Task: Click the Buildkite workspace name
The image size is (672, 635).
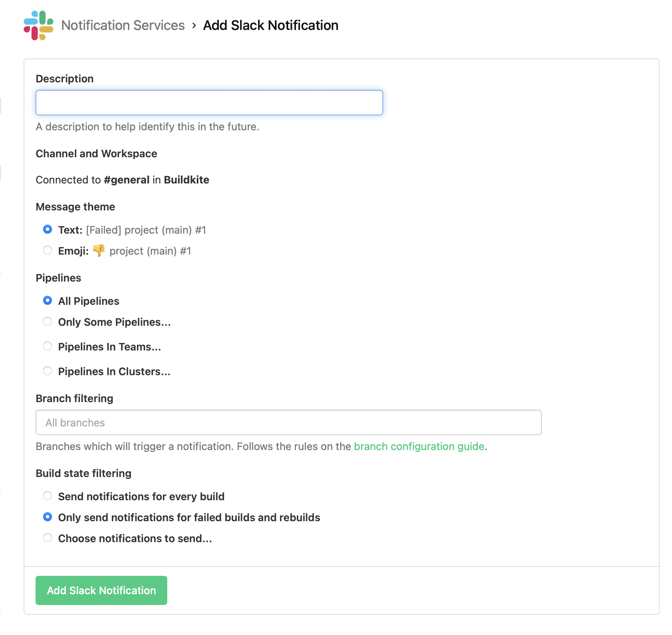Action: [x=186, y=180]
